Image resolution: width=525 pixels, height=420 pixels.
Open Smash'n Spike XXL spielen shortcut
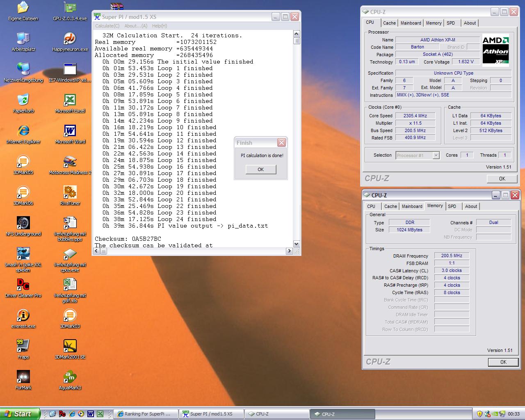23,260
